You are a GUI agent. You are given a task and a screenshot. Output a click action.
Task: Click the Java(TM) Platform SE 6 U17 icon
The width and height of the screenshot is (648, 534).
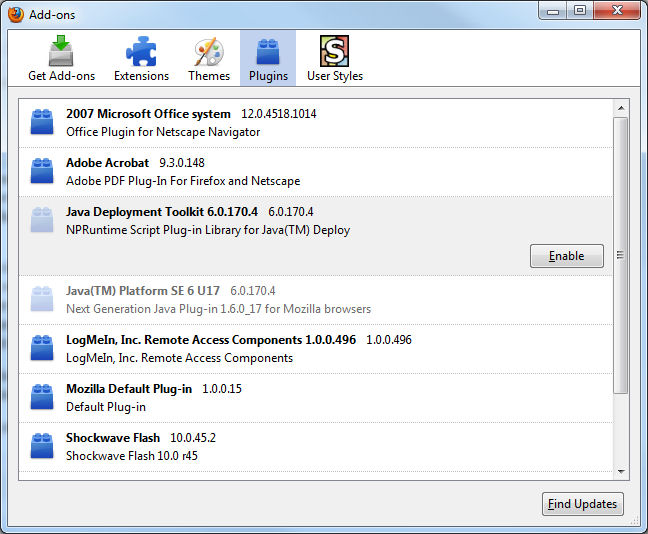[42, 298]
